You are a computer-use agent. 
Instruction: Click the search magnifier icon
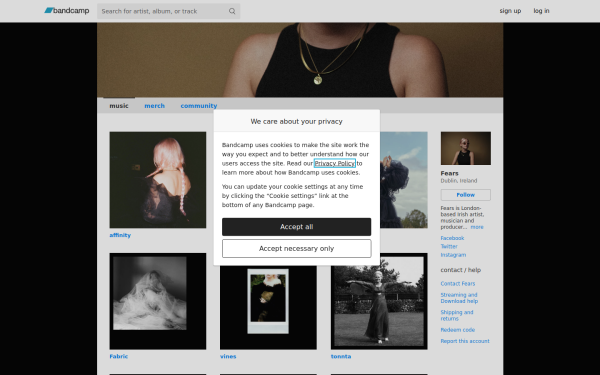[232, 11]
